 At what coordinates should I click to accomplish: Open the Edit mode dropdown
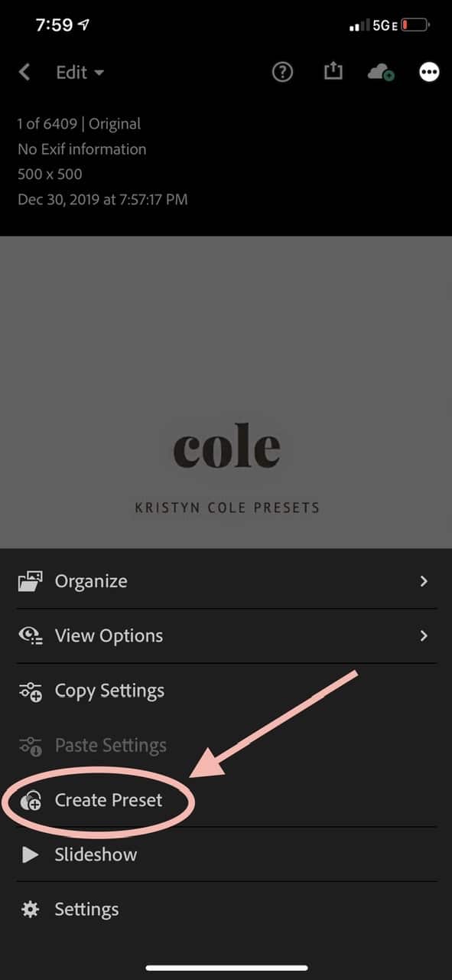80,72
